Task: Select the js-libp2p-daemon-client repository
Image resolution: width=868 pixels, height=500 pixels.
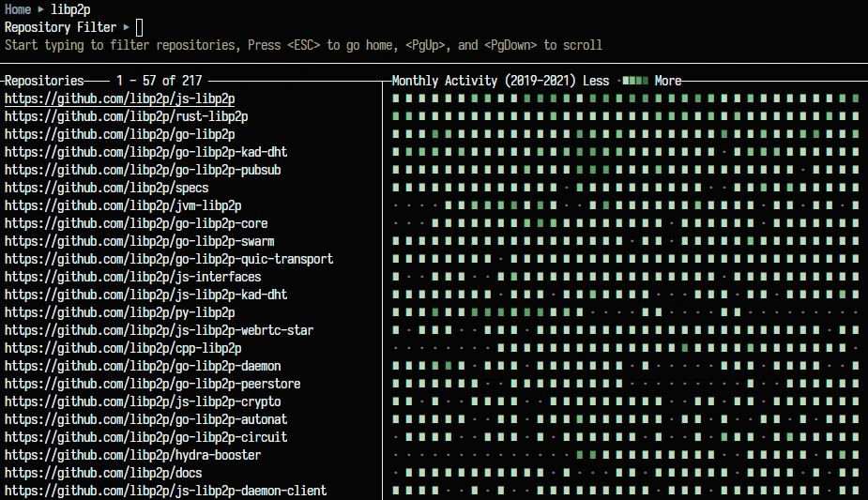Action: [x=165, y=491]
